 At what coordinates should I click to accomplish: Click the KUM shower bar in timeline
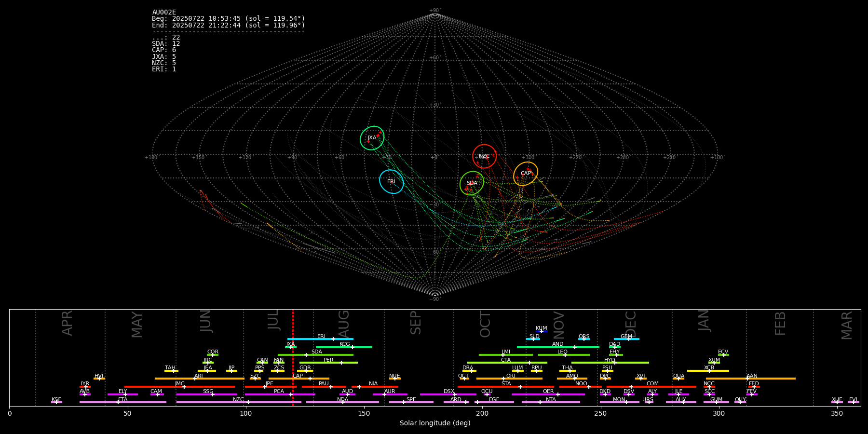[542, 331]
